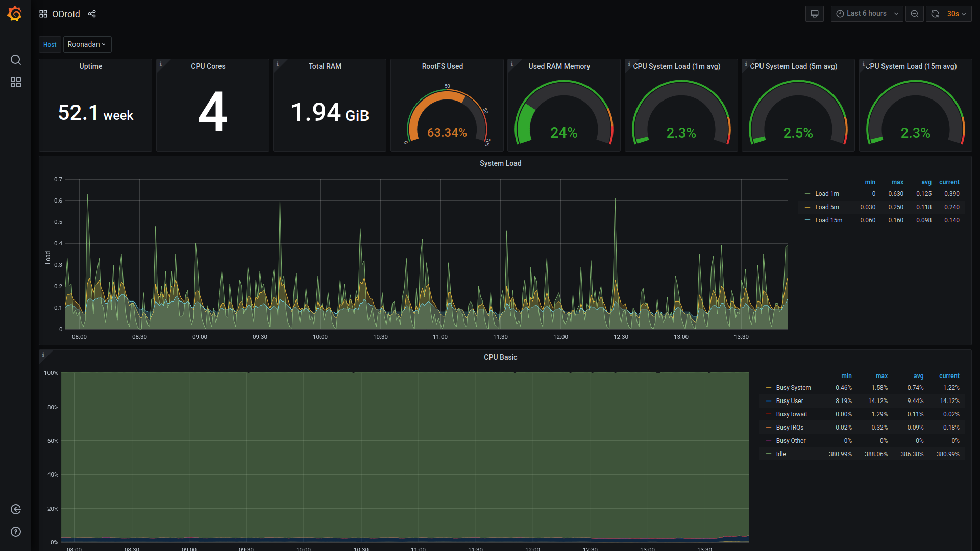The height and width of the screenshot is (551, 980).
Task: Toggle Busy User series visibility
Action: point(789,401)
